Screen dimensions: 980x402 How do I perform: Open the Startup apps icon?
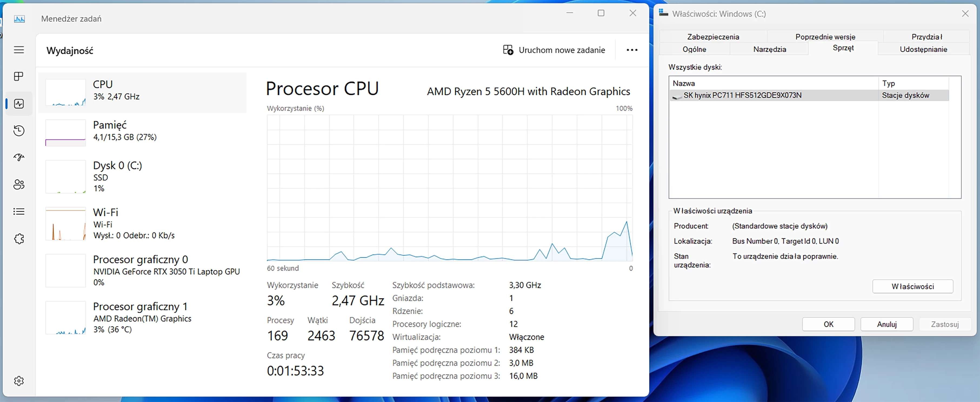(x=19, y=158)
